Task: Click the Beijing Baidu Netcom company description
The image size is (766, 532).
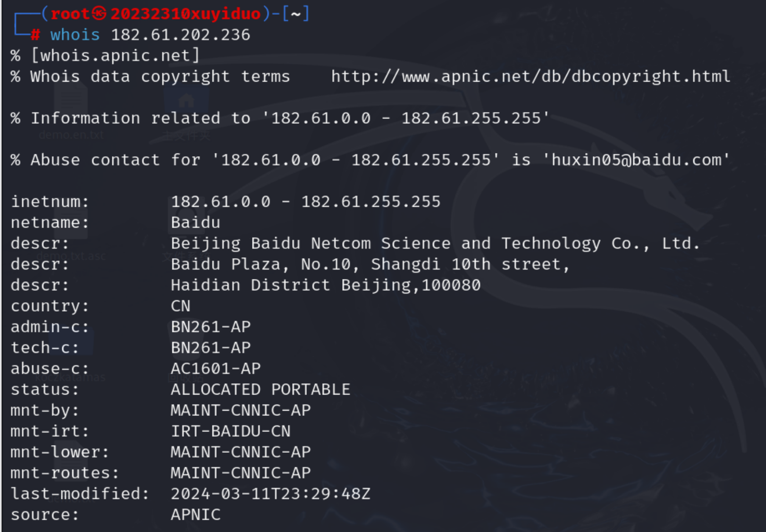Action: [435, 244]
